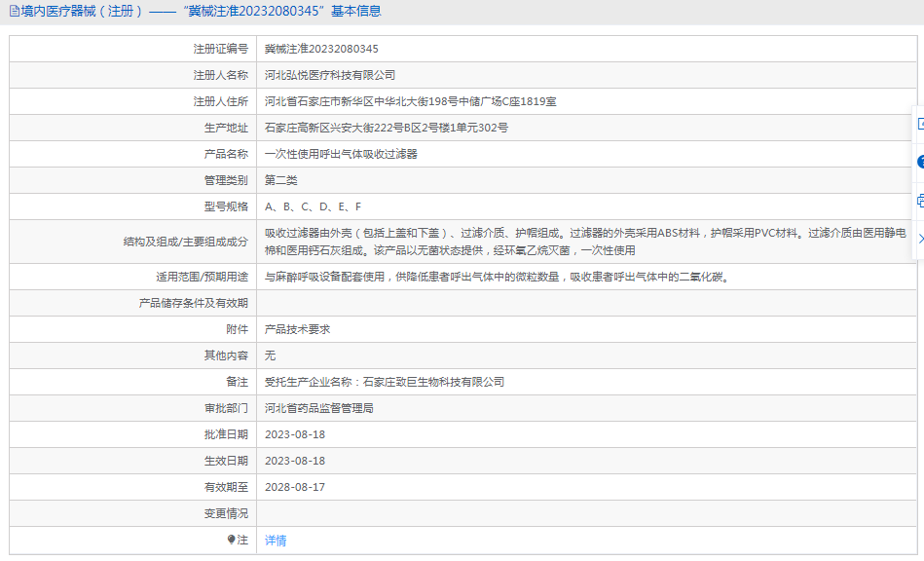Click the attachment value 产品技术要求
This screenshot has width=924, height=561.
(x=298, y=329)
